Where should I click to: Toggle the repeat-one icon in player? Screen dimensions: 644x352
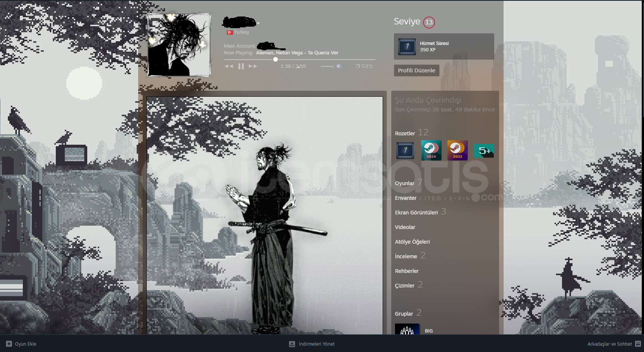pyautogui.click(x=367, y=66)
